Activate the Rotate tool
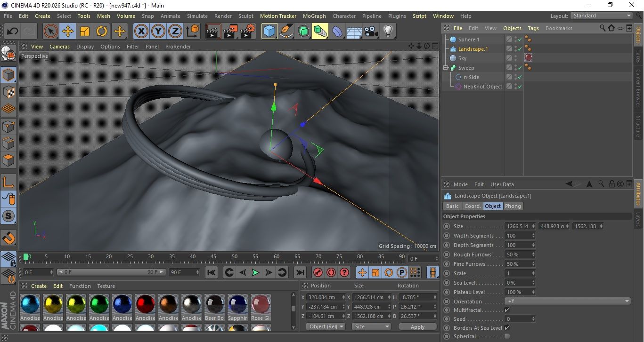 102,32
